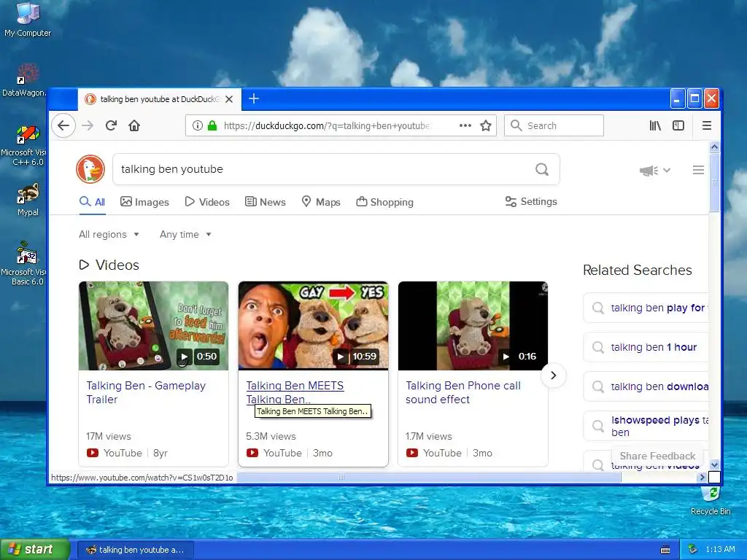Switch to the Images tab
The height and width of the screenshot is (560, 747).
pyautogui.click(x=145, y=202)
